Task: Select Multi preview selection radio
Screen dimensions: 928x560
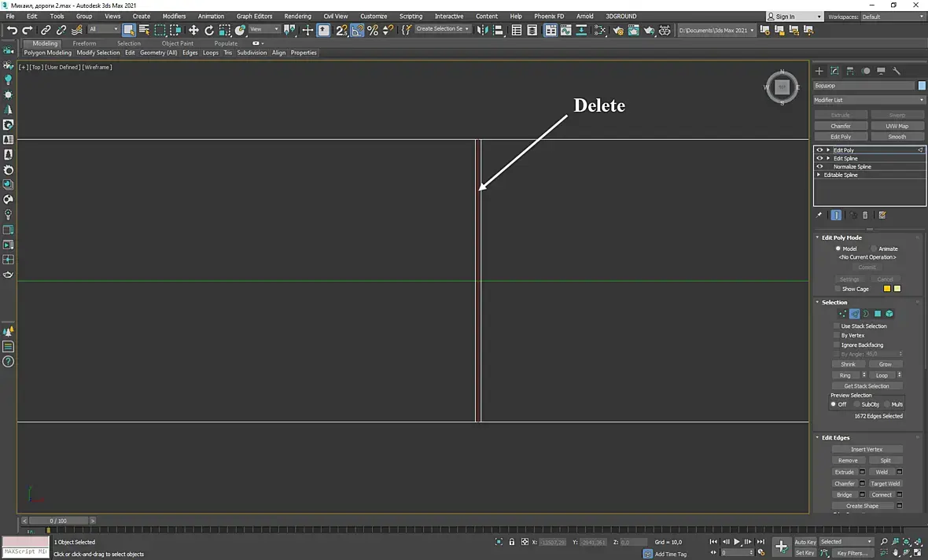Action: pyautogui.click(x=886, y=404)
